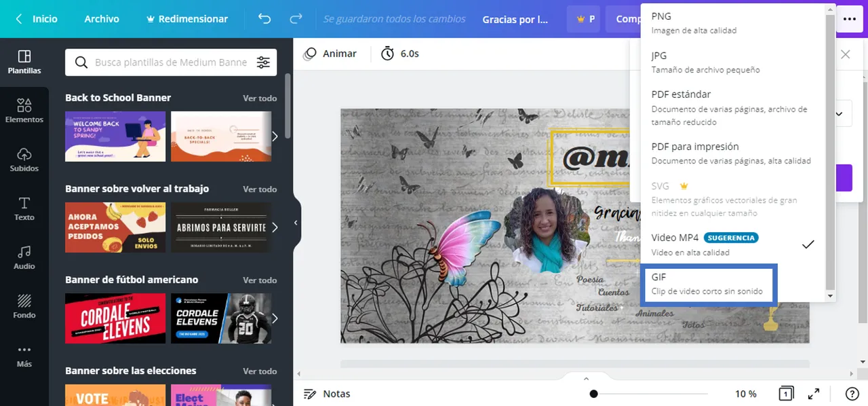868x406 pixels.
Task: Open the Archivo menu
Action: click(x=102, y=19)
